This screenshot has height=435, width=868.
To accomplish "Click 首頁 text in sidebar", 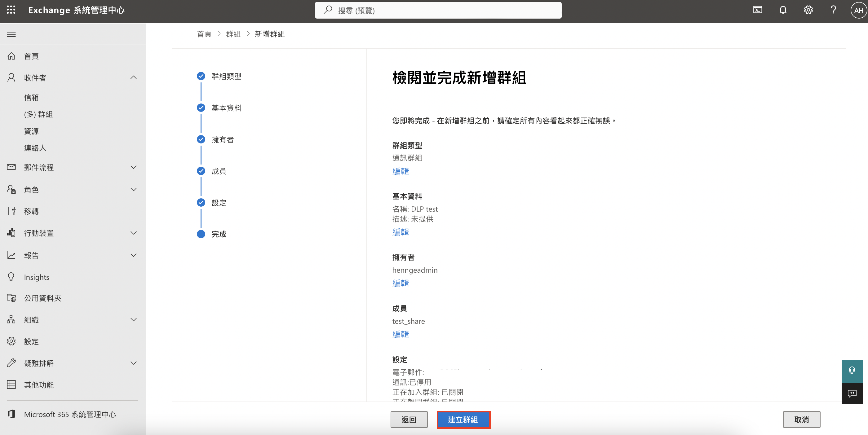I will point(31,56).
